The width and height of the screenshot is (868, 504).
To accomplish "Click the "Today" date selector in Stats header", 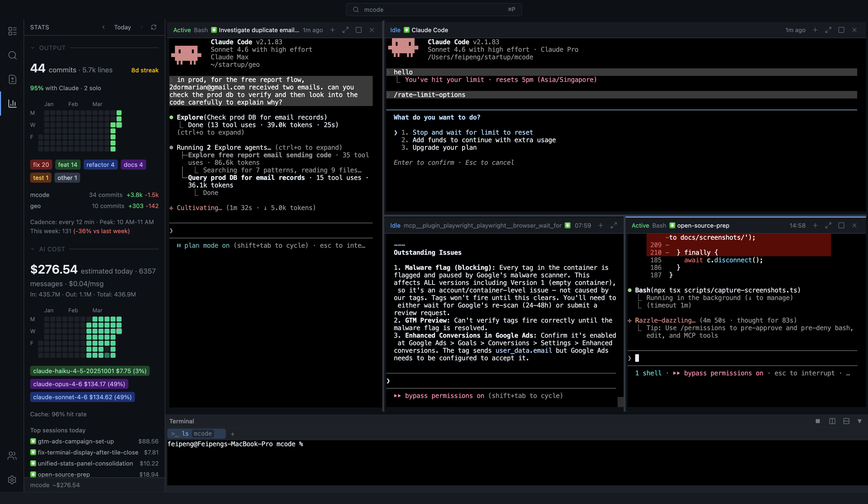I will coord(123,27).
